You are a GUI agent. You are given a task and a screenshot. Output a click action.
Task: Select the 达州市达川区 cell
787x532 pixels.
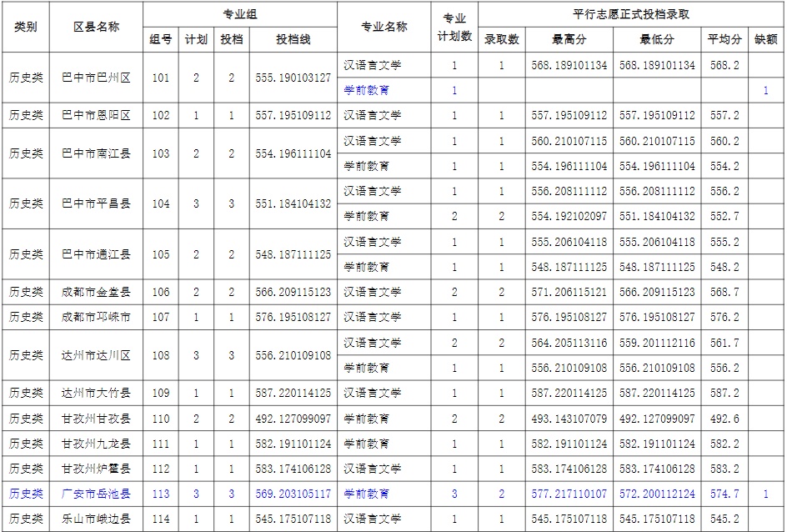pyautogui.click(x=97, y=355)
